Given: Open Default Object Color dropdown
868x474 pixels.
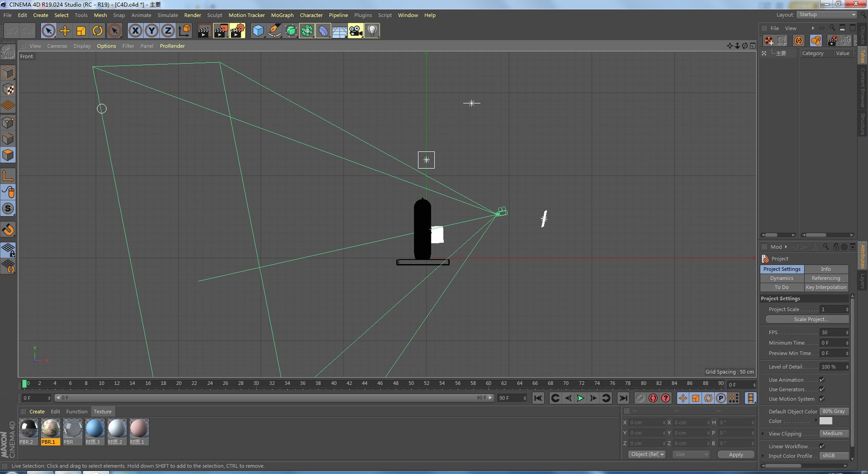Looking at the screenshot, I should click(x=834, y=411).
